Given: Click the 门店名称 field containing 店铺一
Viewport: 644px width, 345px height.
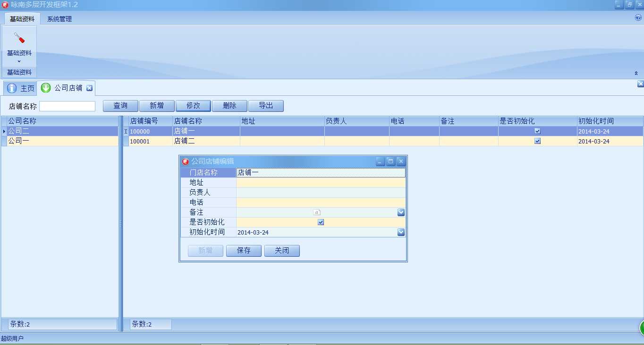Looking at the screenshot, I should point(321,173).
